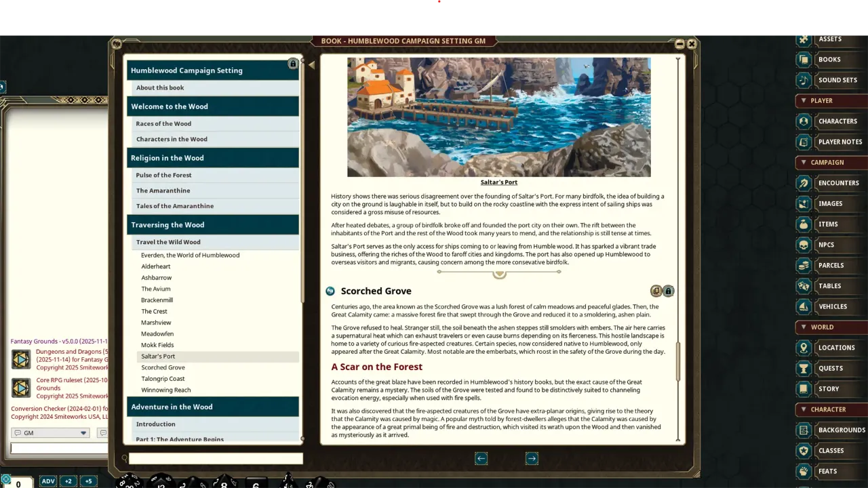
Task: Toggle the +2 modifier button
Action: (68, 481)
